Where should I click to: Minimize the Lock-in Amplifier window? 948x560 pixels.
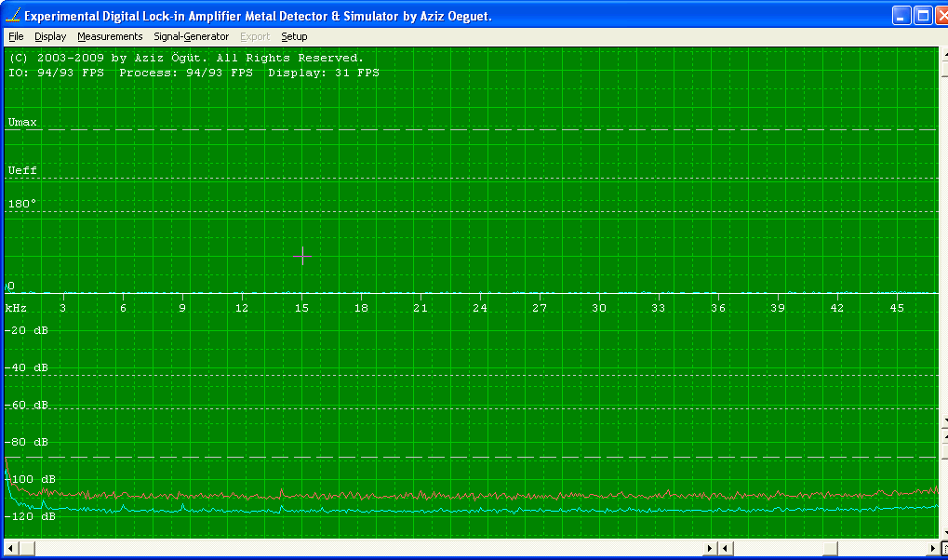[x=901, y=16]
